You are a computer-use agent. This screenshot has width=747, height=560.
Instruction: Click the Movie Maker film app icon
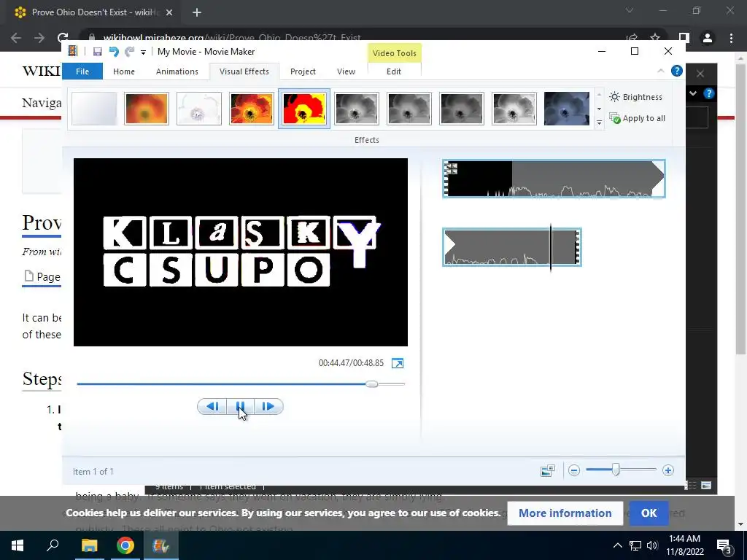click(x=72, y=52)
